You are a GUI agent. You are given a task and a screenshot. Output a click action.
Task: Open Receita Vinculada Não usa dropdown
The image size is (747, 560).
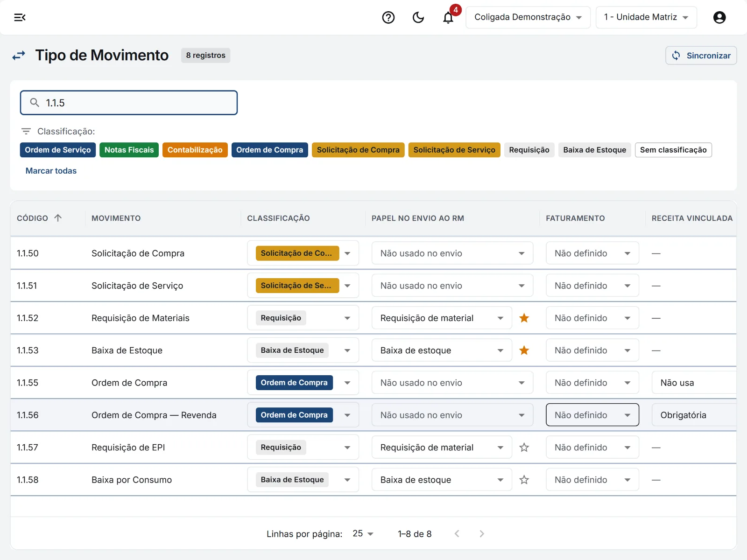[694, 383]
